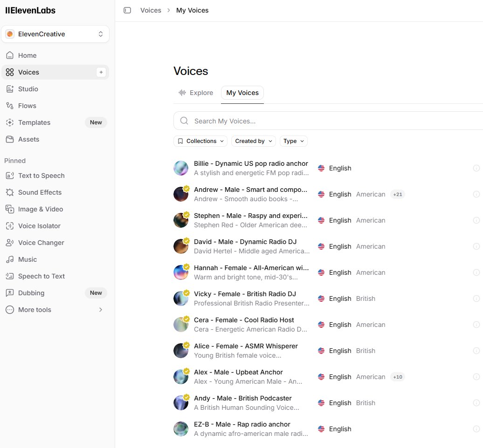Toggle the sidebar collapse icon
Image resolution: width=483 pixels, height=448 pixels.
127,10
